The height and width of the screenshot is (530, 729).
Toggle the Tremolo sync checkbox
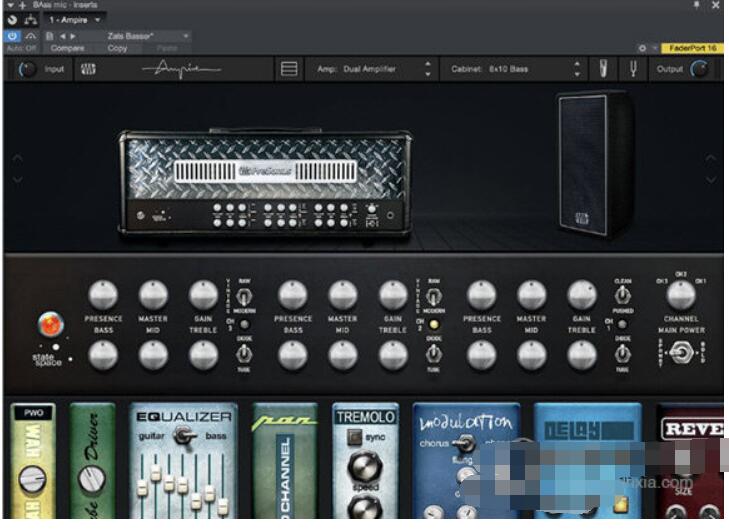click(353, 437)
